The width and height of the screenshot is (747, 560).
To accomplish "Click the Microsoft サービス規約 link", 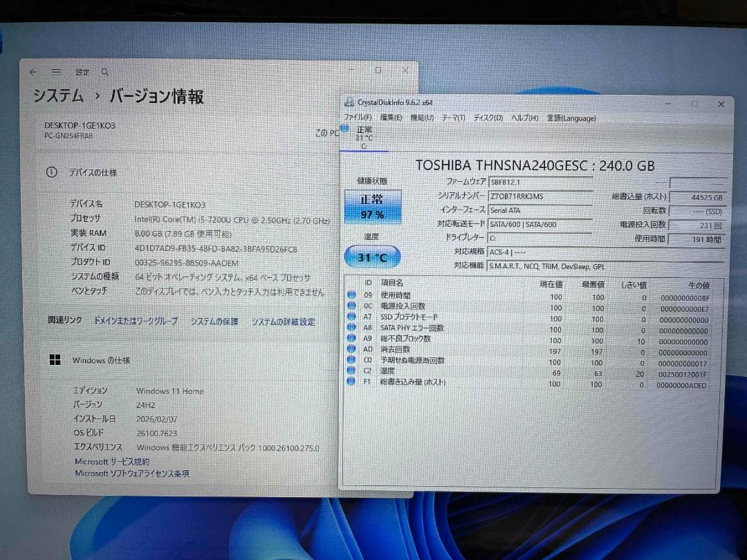I will [113, 461].
